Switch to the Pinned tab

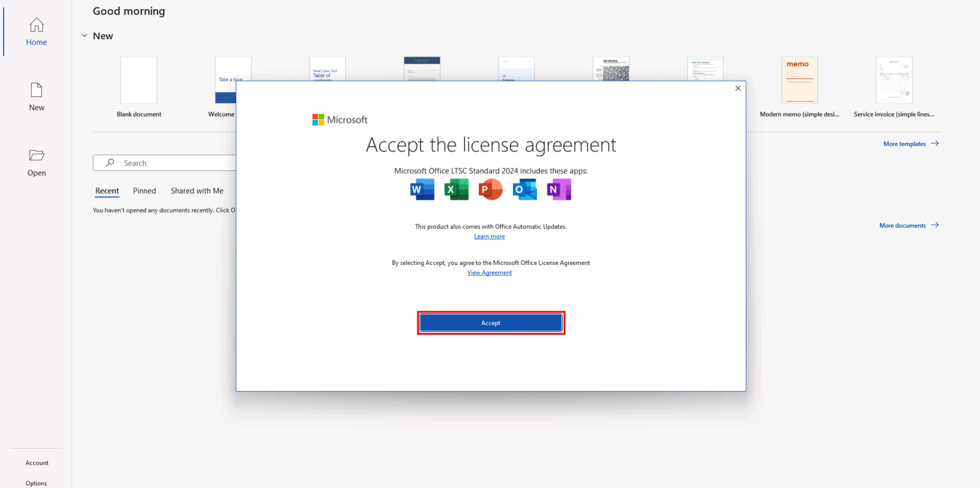click(x=145, y=191)
